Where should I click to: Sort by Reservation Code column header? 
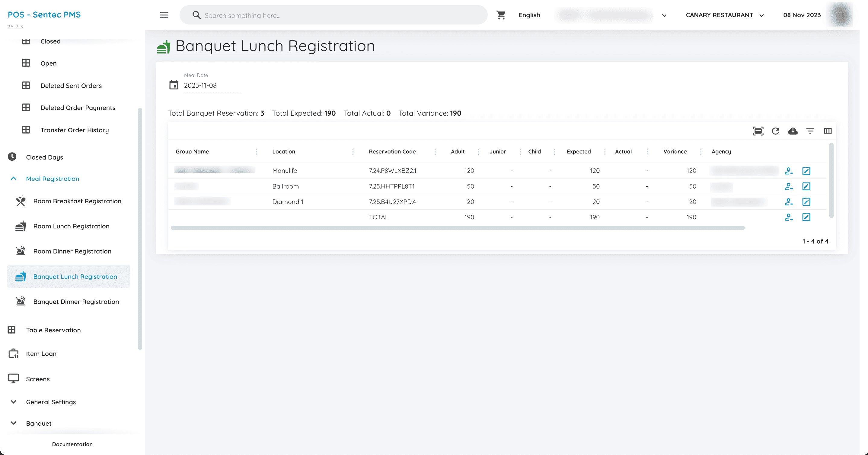point(392,152)
